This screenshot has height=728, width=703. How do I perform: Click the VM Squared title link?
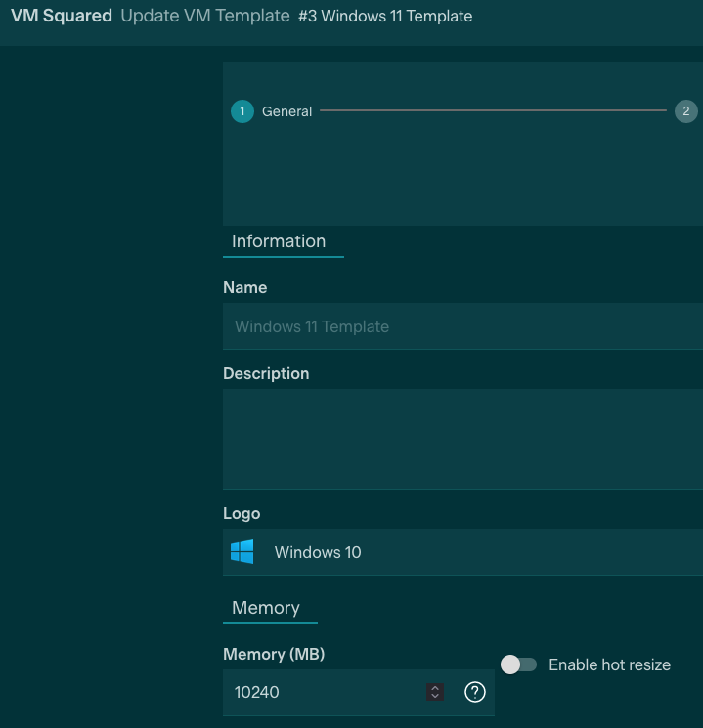62,16
